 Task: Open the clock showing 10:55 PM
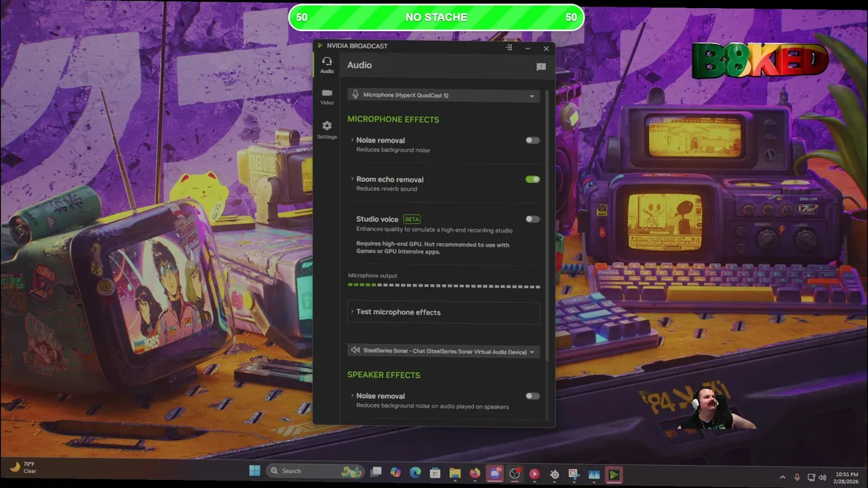coord(846,478)
